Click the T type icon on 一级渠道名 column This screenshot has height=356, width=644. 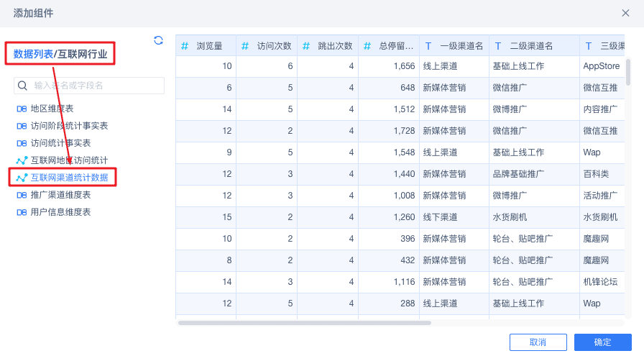pyautogui.click(x=428, y=46)
